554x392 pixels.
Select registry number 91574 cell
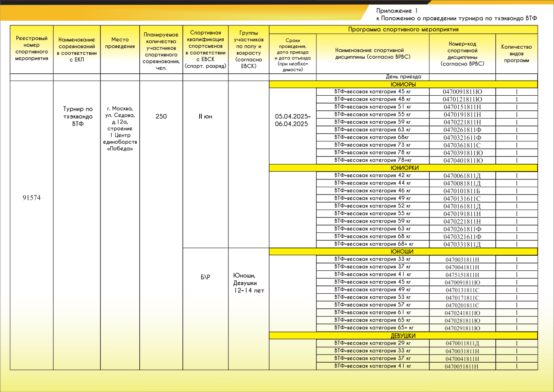tap(31, 198)
